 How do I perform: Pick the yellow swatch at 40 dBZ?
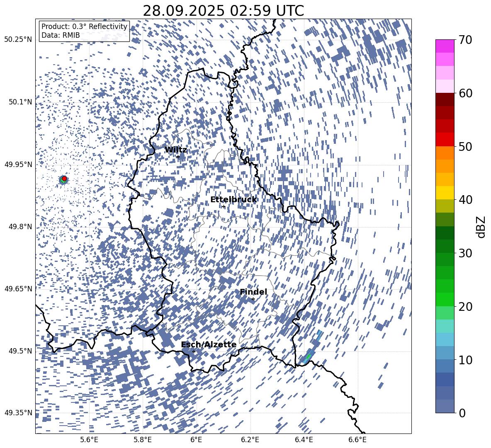(445, 193)
